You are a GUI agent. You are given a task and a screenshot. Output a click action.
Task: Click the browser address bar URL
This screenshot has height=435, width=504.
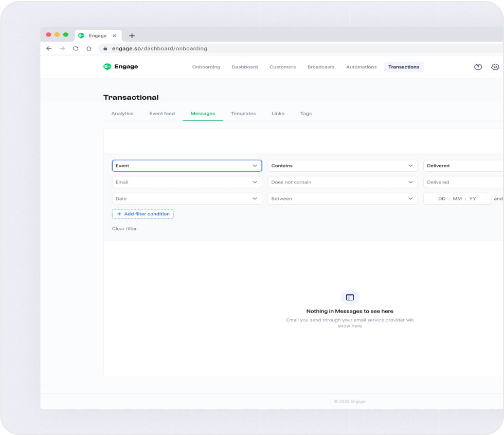click(159, 48)
